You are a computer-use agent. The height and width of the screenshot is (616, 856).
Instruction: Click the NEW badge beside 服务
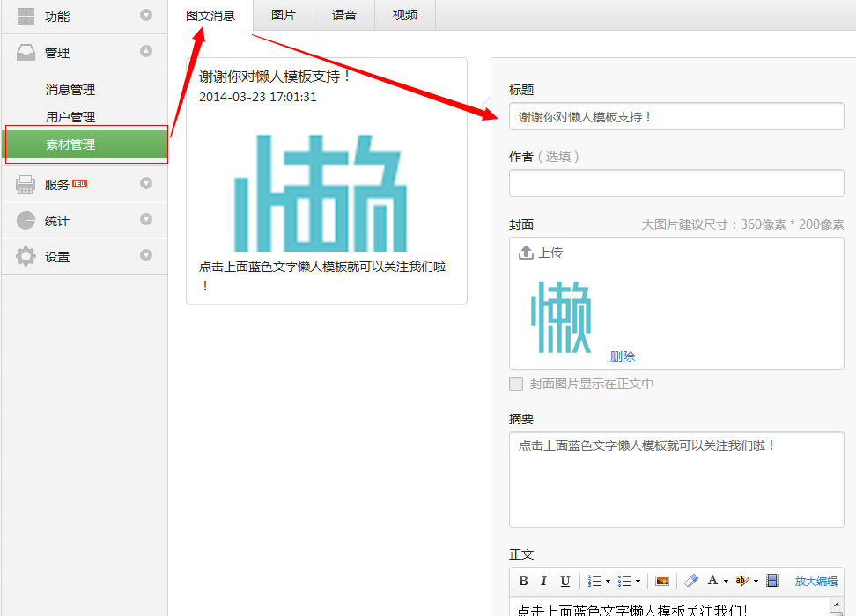click(80, 183)
